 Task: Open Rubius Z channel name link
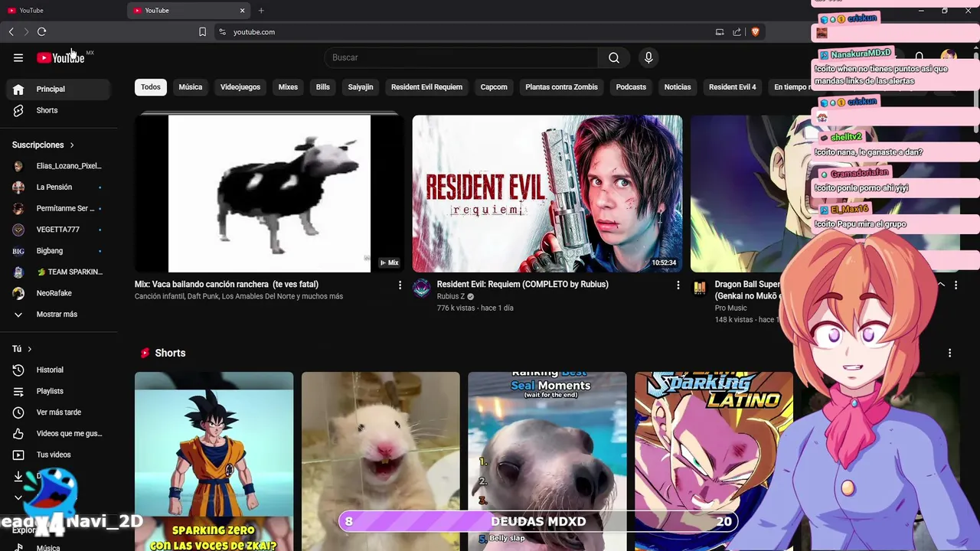click(x=451, y=296)
